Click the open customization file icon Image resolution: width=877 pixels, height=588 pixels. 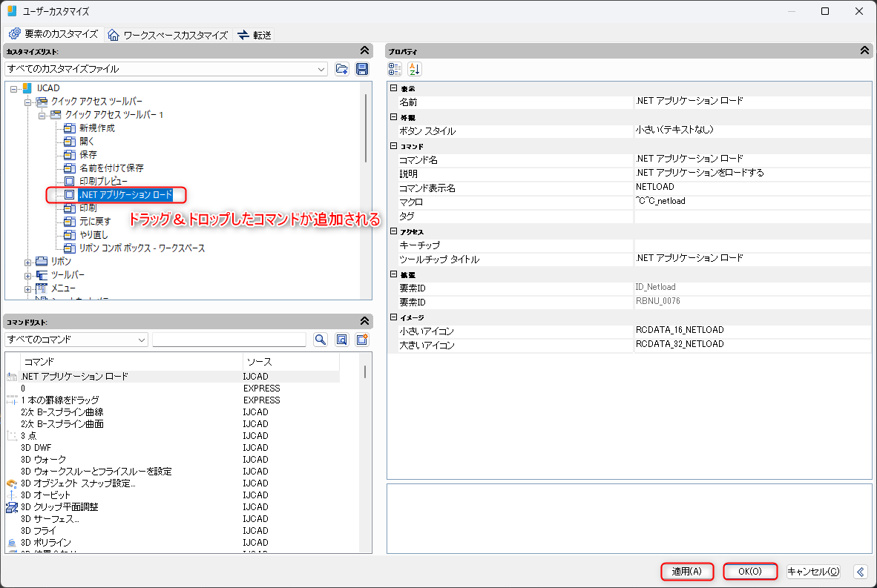342,69
